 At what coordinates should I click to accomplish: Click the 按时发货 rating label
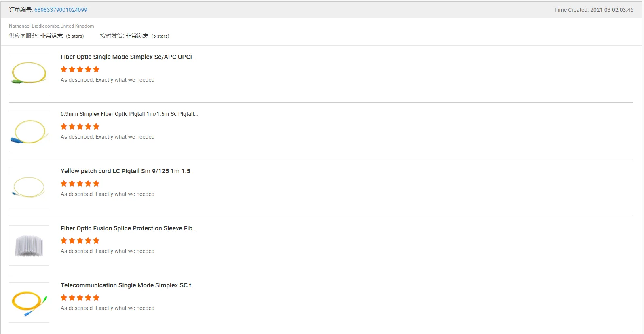tap(112, 36)
